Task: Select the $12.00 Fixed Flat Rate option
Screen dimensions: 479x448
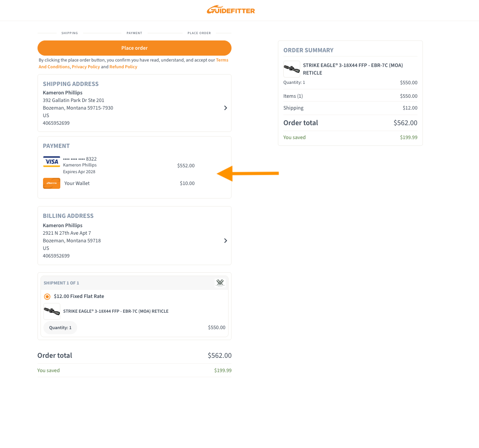Action: pyautogui.click(x=47, y=297)
